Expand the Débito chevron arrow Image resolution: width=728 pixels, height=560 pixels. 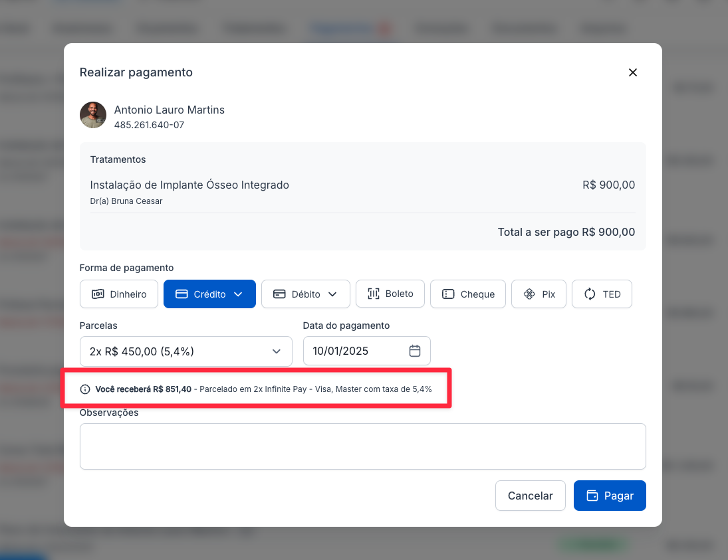click(333, 294)
